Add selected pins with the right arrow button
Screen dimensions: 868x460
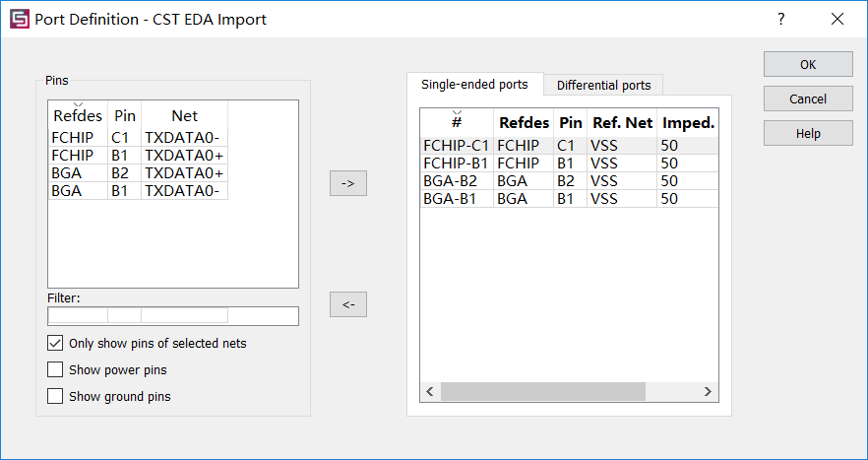[348, 183]
